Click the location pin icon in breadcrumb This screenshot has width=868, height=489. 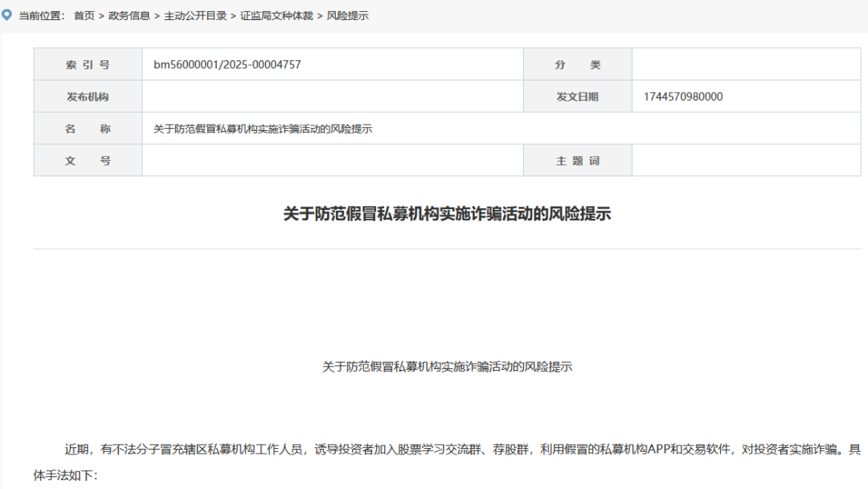pyautogui.click(x=7, y=14)
